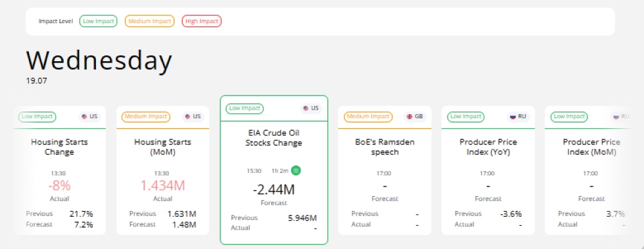Click 13:30 time on Housing Starts Change card
The width and height of the screenshot is (644, 249).
(59, 174)
